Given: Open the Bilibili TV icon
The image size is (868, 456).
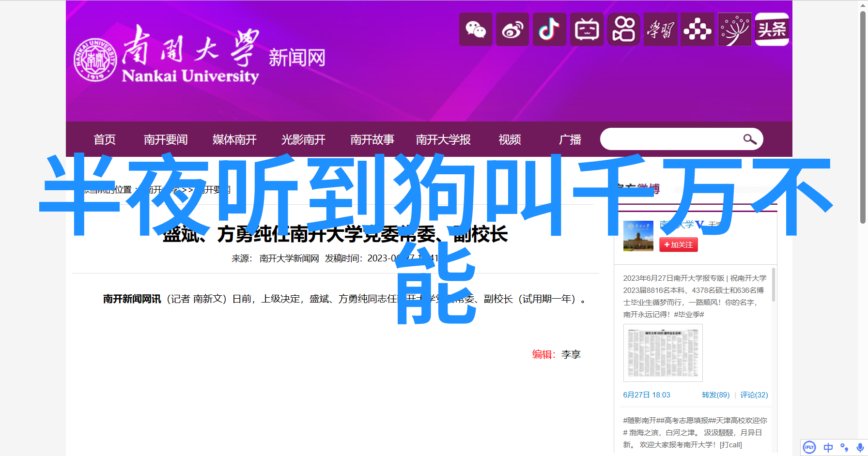Looking at the screenshot, I should click(x=587, y=30).
